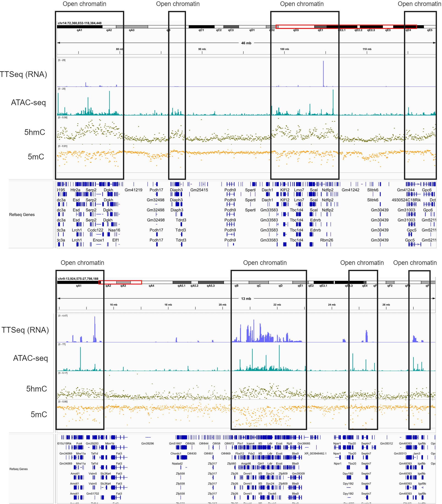Select the Naalad2 gene label
The image size is (442, 504).
pos(177,463)
